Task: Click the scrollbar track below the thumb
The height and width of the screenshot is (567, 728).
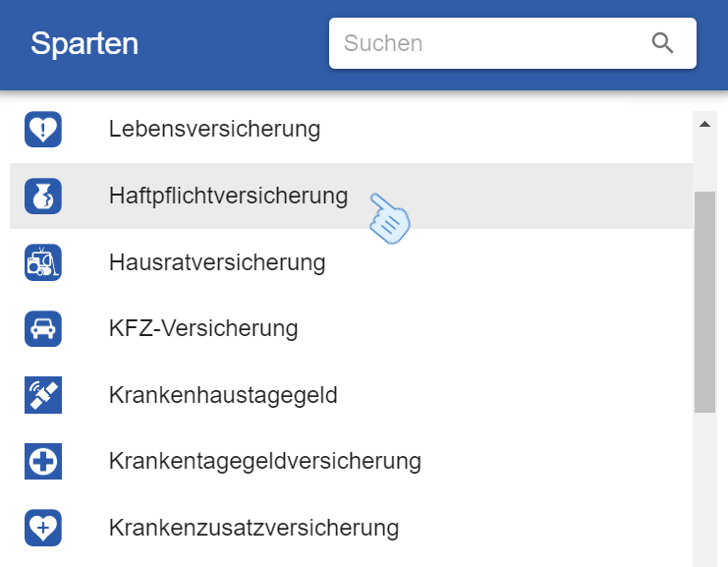Action: coord(704,491)
